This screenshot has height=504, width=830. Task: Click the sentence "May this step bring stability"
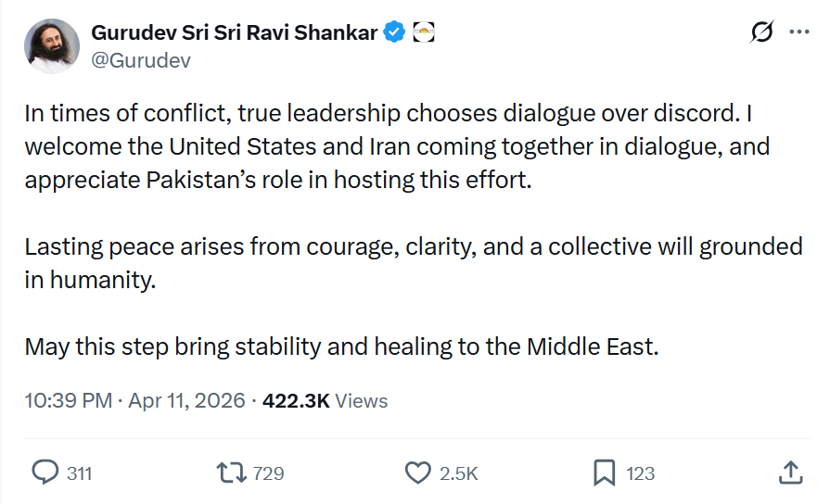click(x=340, y=346)
